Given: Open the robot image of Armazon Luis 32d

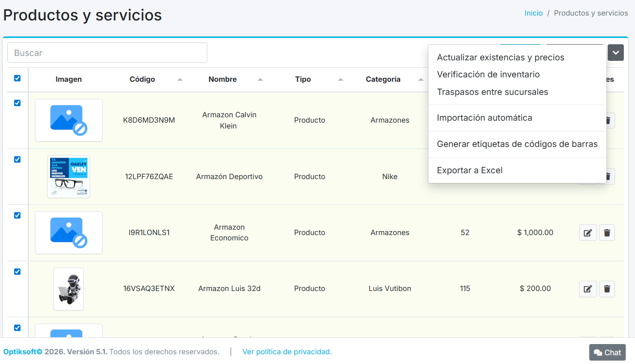Looking at the screenshot, I should [x=69, y=289].
